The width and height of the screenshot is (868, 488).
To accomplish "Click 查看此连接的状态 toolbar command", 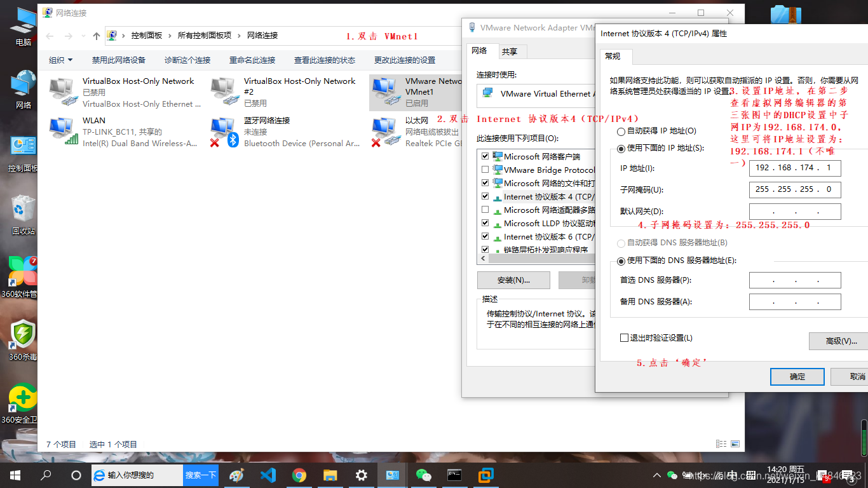I will (x=325, y=60).
